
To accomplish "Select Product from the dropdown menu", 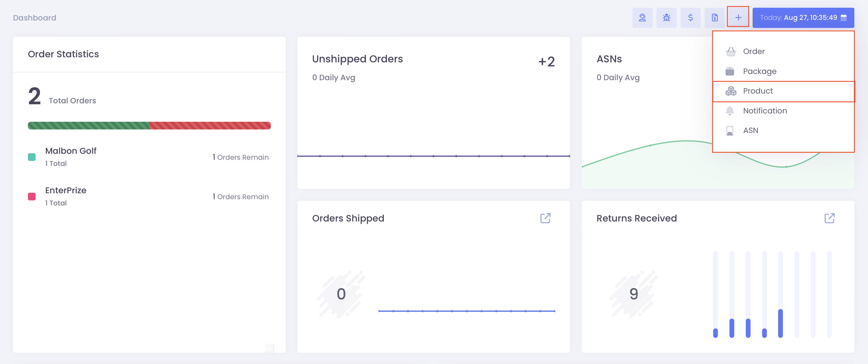I will click(x=758, y=91).
